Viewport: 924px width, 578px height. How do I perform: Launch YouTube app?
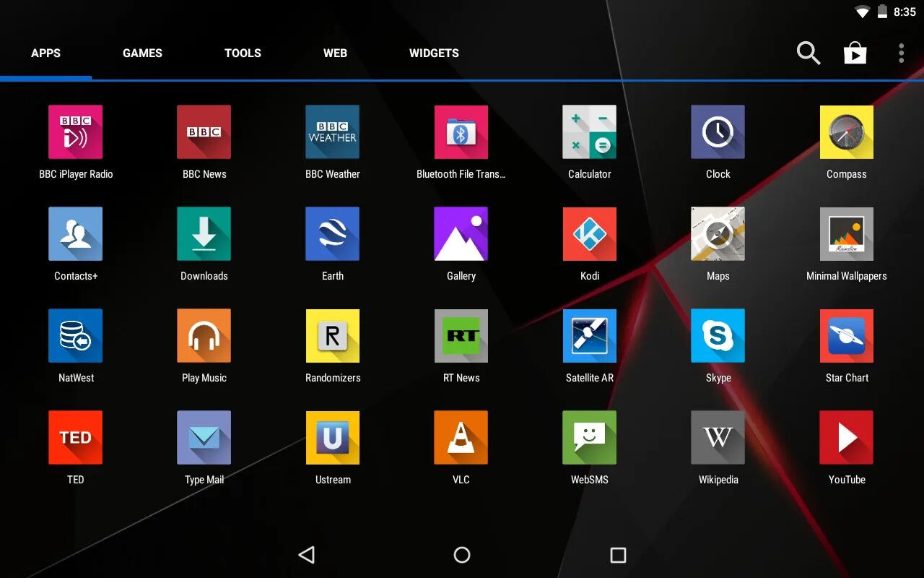(847, 438)
